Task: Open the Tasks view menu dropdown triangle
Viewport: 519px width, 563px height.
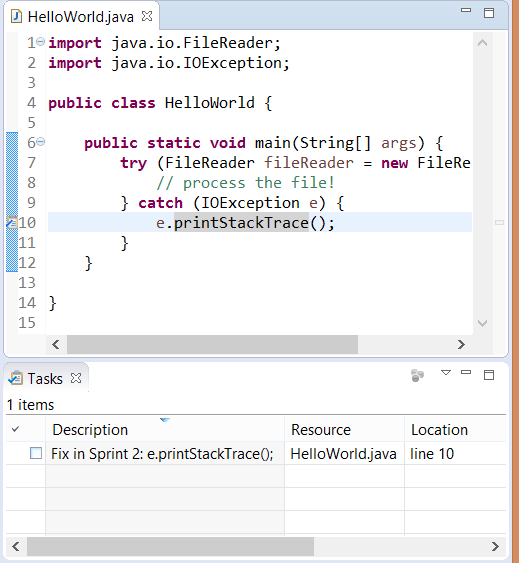Action: click(x=446, y=373)
